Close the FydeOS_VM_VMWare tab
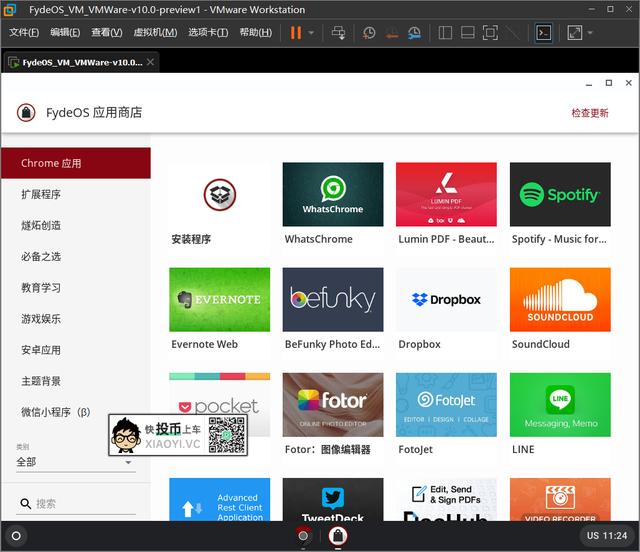 pyautogui.click(x=151, y=62)
